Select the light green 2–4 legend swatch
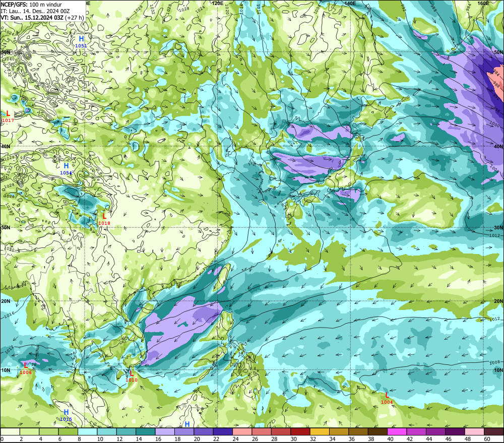This screenshot has height=443, width=504. pos(30,432)
